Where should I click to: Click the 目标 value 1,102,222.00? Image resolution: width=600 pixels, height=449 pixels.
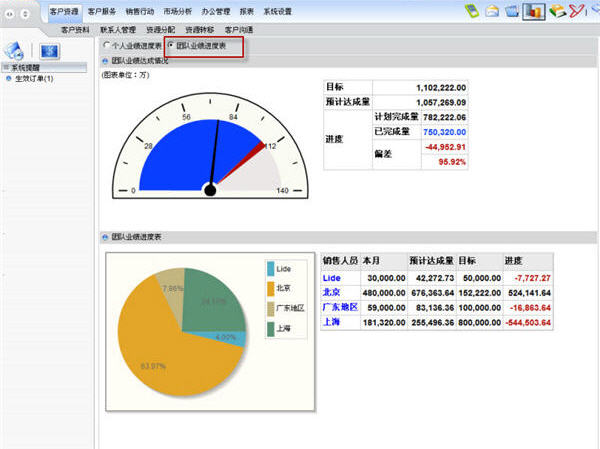pyautogui.click(x=441, y=88)
